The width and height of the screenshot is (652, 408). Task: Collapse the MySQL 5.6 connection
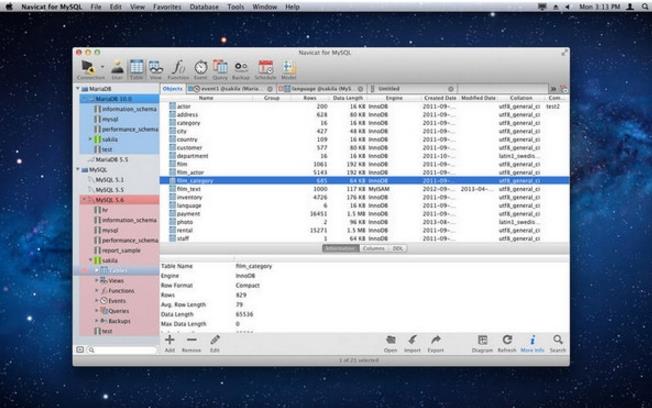coord(84,200)
